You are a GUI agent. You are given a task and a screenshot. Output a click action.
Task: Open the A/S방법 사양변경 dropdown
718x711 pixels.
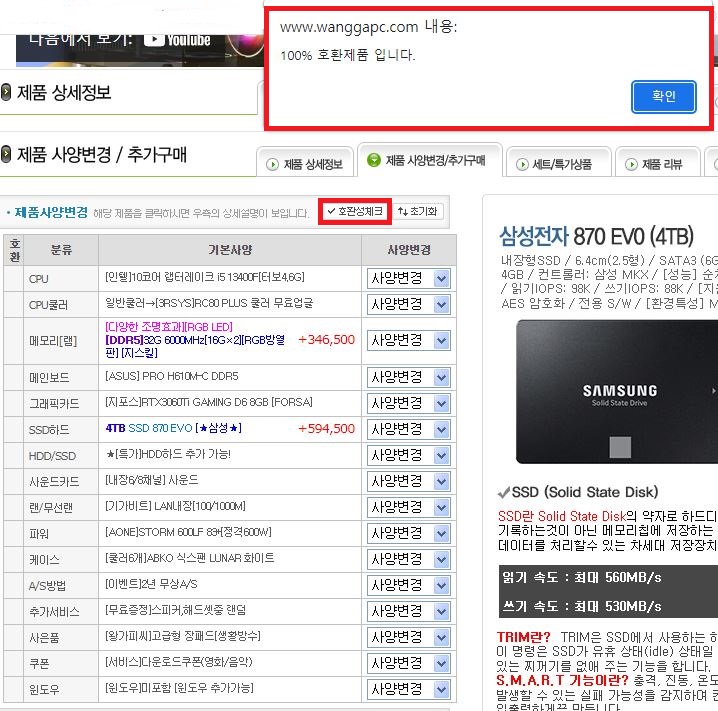(x=408, y=585)
